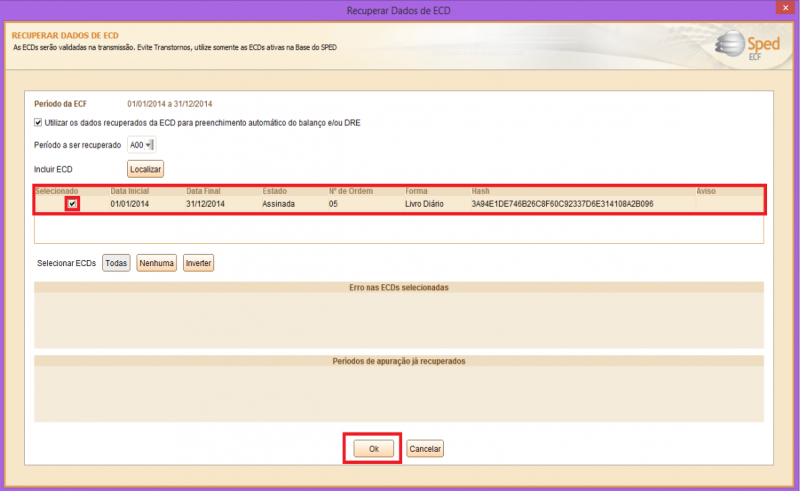Uncheck the Selecionado checkbox in the ECD row
The image size is (800, 491).
(72, 204)
